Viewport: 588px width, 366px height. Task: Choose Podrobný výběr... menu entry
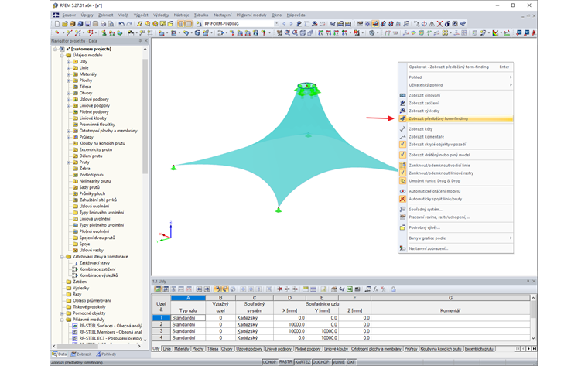pyautogui.click(x=456, y=227)
